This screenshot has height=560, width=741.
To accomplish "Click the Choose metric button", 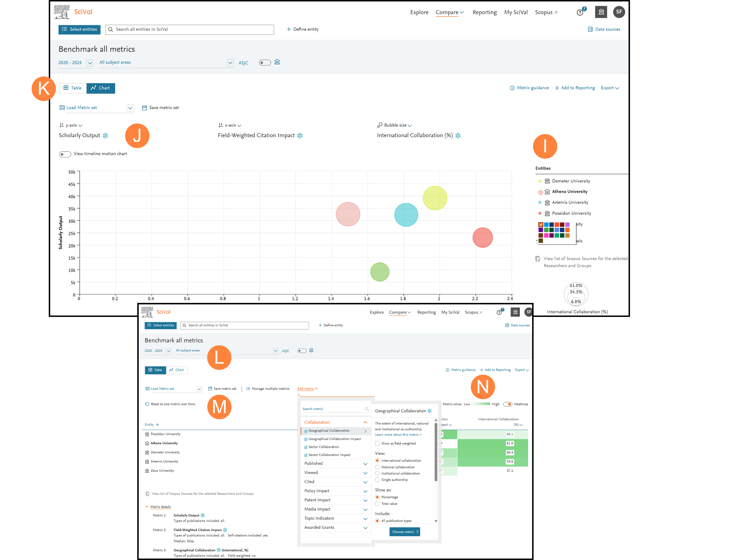I will click(405, 532).
